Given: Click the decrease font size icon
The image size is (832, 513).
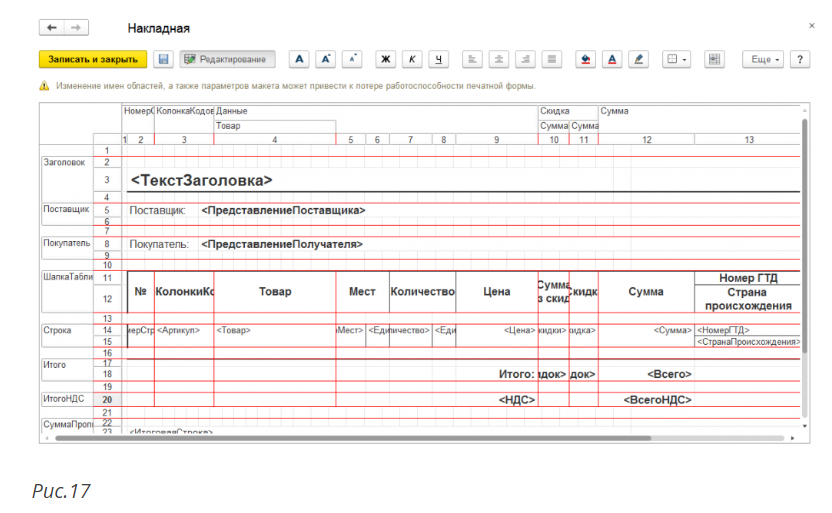Looking at the screenshot, I should click(351, 60).
